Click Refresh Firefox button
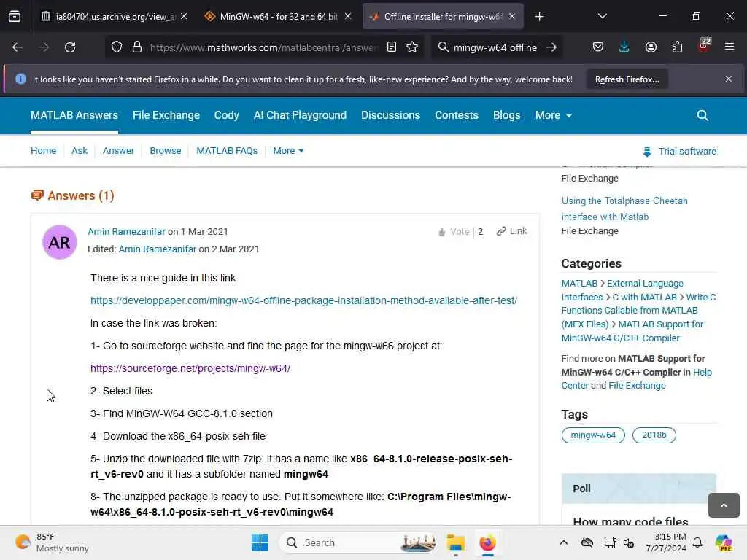This screenshot has height=560, width=747. (627, 79)
